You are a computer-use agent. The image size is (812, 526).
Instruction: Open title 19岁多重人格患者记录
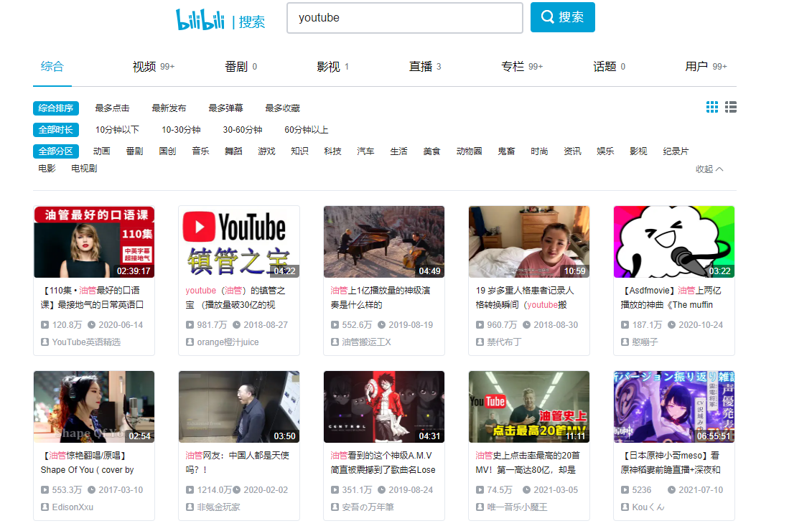[x=525, y=298]
